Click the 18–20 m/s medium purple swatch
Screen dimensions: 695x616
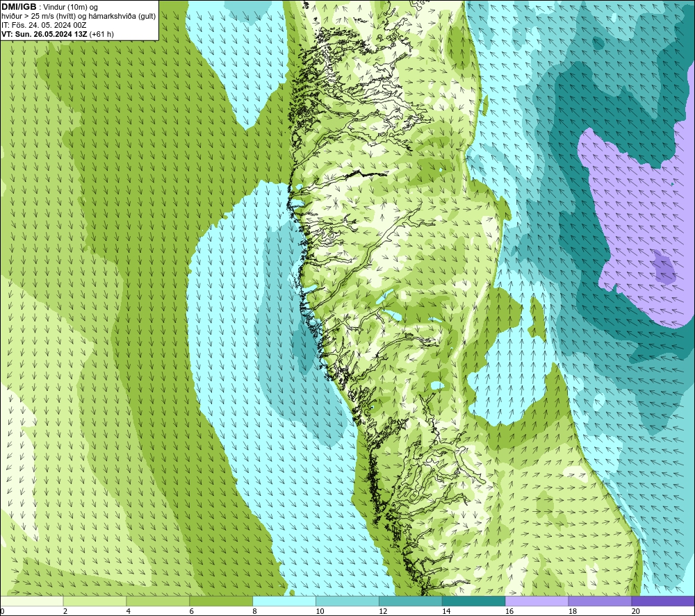600,601
